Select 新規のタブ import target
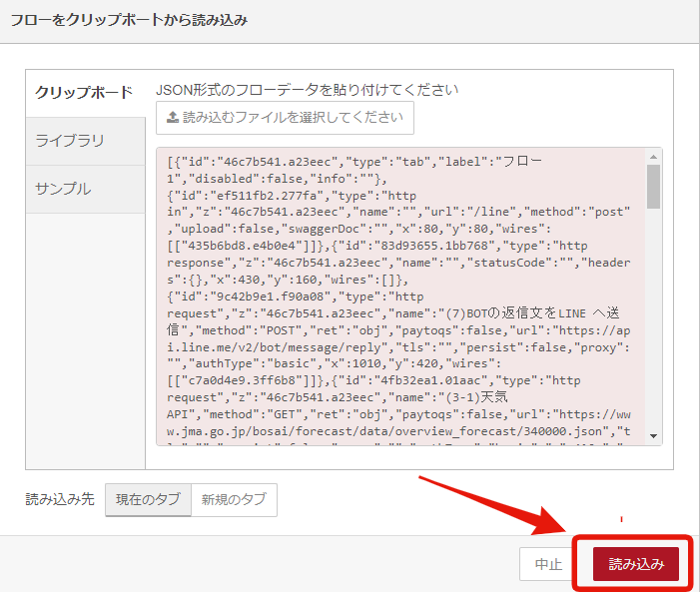Screen dimensions: 700x592 pyautogui.click(x=234, y=499)
